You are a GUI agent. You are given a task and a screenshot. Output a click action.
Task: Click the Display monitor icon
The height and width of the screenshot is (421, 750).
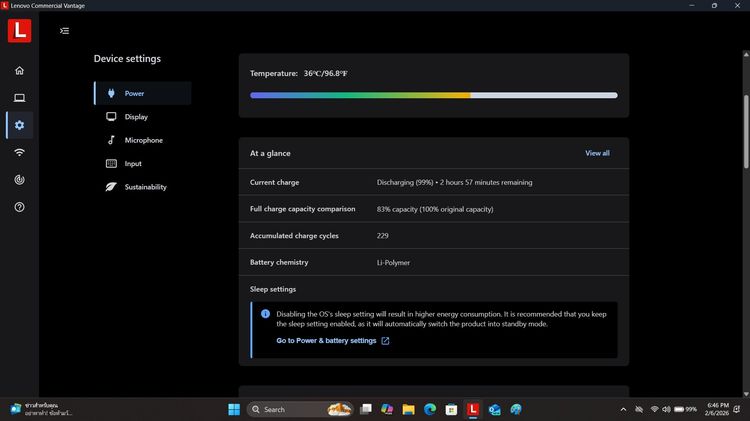click(x=111, y=117)
